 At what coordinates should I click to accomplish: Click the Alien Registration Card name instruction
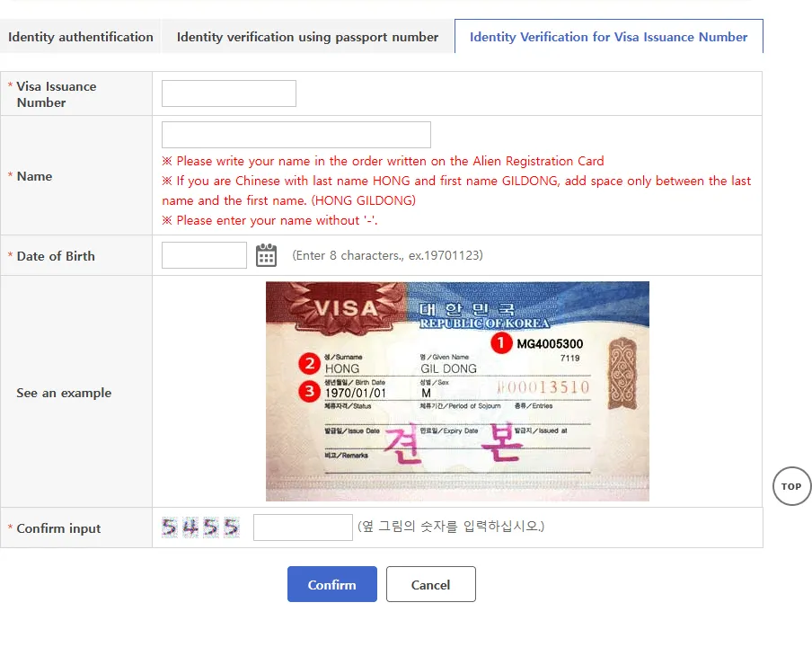click(383, 161)
